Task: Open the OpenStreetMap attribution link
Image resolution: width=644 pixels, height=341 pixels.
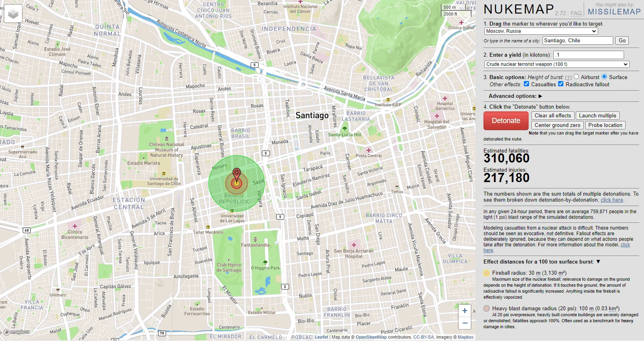Action: pyautogui.click(x=371, y=337)
